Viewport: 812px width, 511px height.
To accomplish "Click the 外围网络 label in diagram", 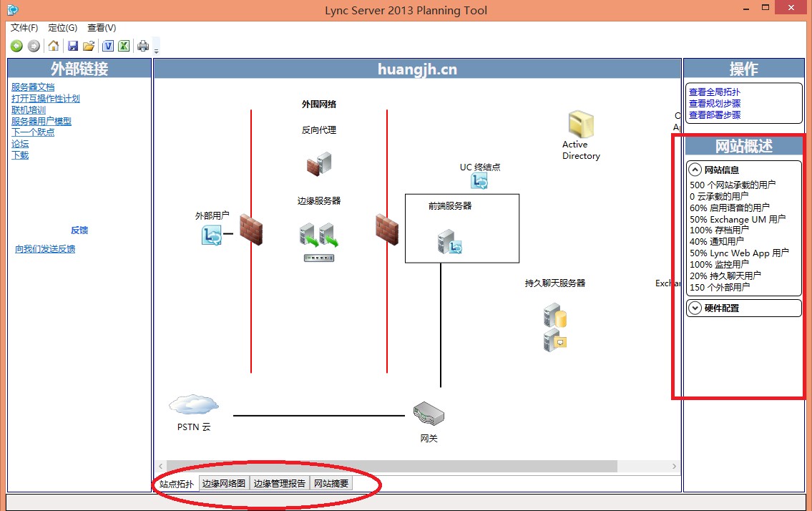I will coord(319,104).
